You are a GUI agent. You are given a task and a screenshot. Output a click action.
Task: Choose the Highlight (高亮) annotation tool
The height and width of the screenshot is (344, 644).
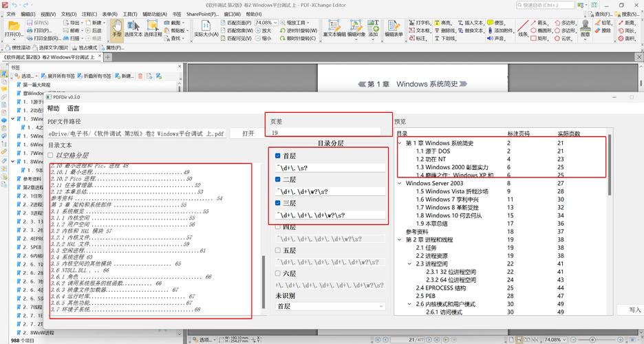441,22
